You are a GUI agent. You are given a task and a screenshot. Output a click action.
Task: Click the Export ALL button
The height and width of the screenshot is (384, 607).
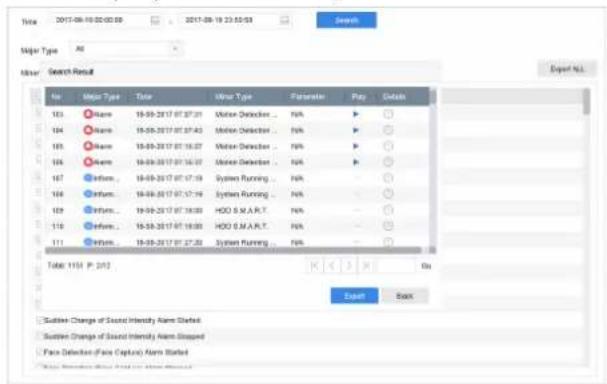pos(567,69)
